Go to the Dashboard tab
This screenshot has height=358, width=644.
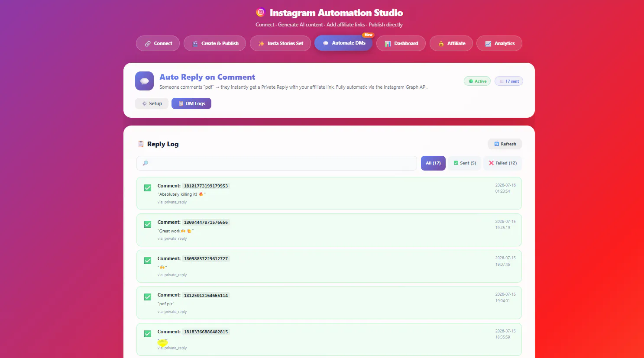[x=401, y=43]
